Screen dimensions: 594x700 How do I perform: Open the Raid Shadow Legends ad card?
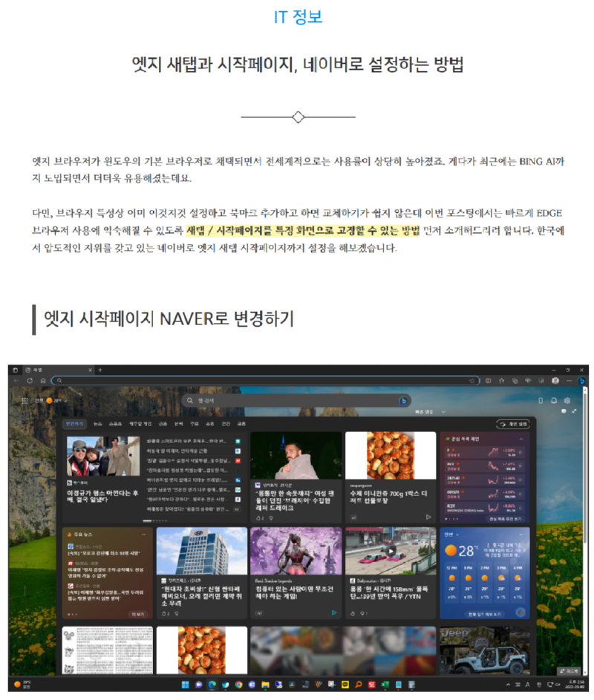pos(296,573)
